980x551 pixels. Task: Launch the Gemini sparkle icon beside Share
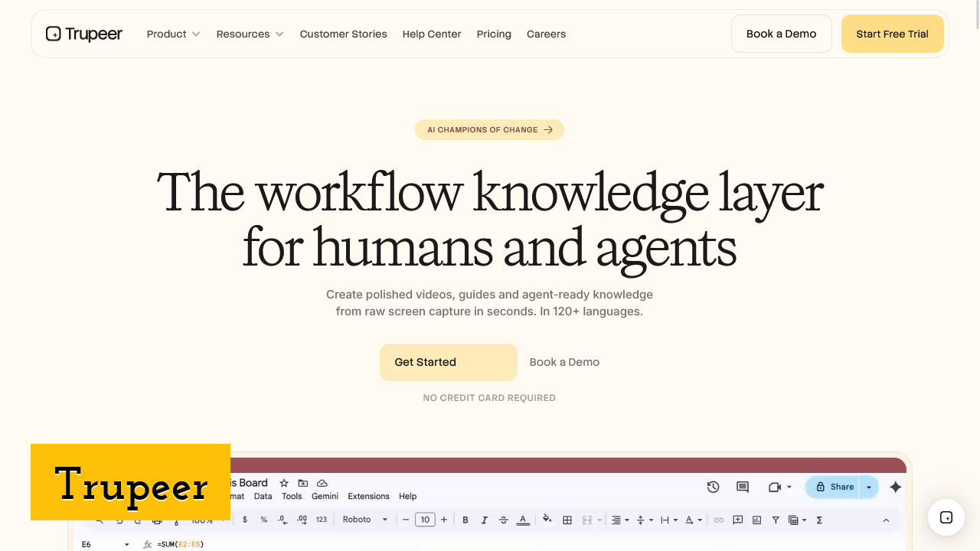896,487
